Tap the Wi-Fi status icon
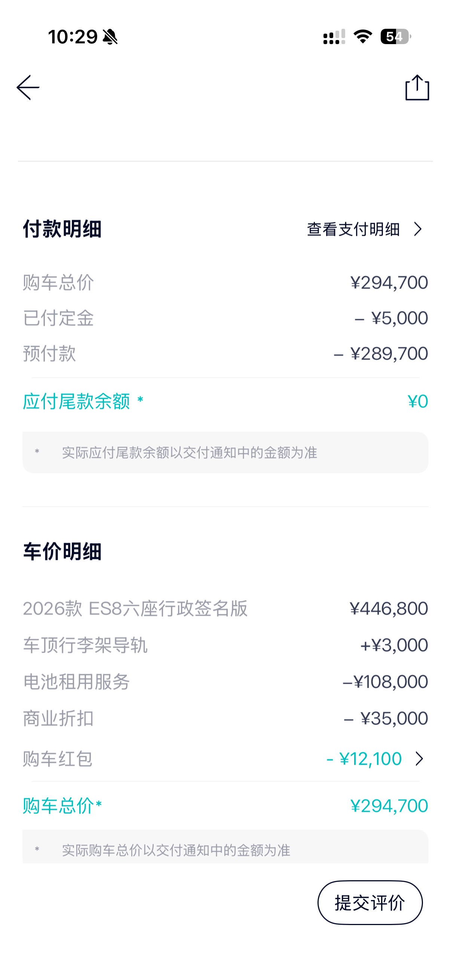The image size is (451, 980). tap(363, 37)
